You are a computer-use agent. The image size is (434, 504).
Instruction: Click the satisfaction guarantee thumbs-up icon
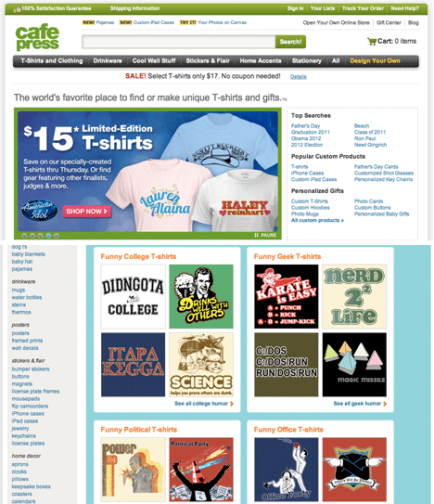tap(18, 9)
